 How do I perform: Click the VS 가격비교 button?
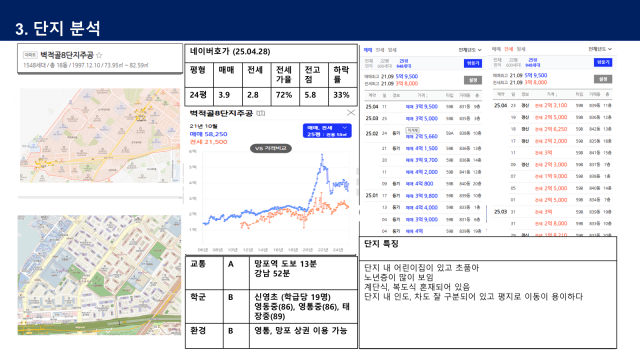271,148
